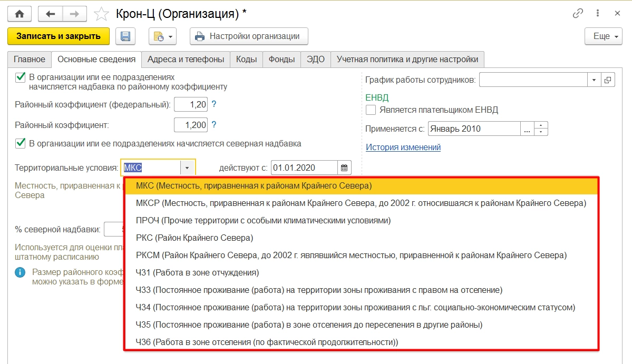Open the calendar picker for действуют с
632x364 pixels.
pos(344,168)
